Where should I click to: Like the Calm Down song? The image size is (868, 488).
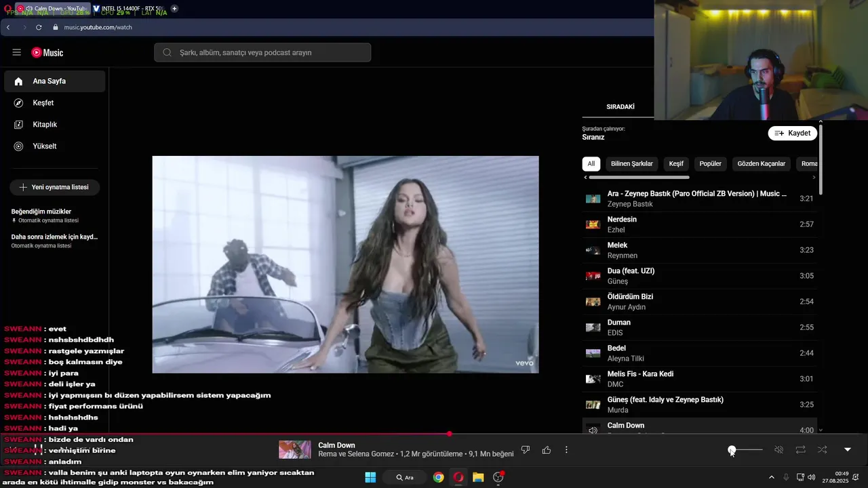547,449
